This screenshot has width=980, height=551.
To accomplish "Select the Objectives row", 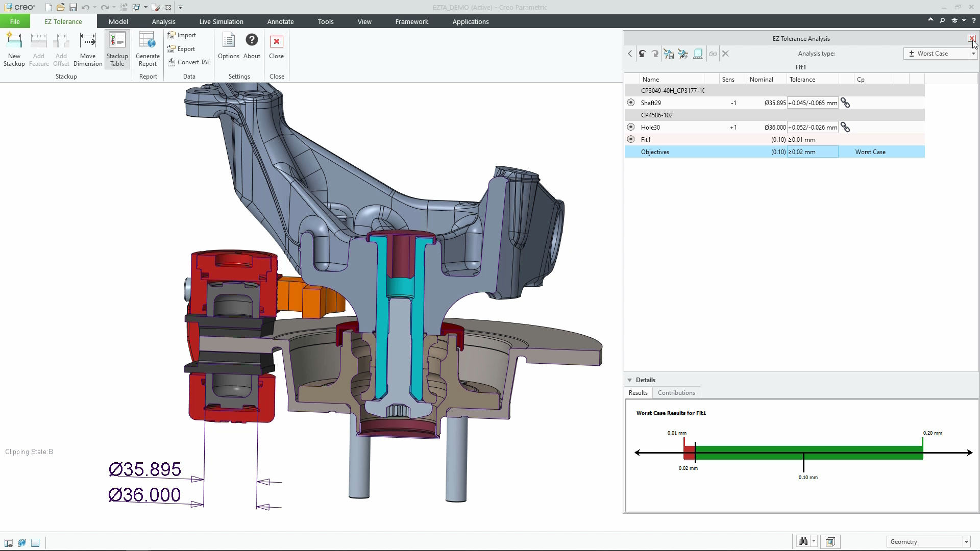I will (x=774, y=152).
